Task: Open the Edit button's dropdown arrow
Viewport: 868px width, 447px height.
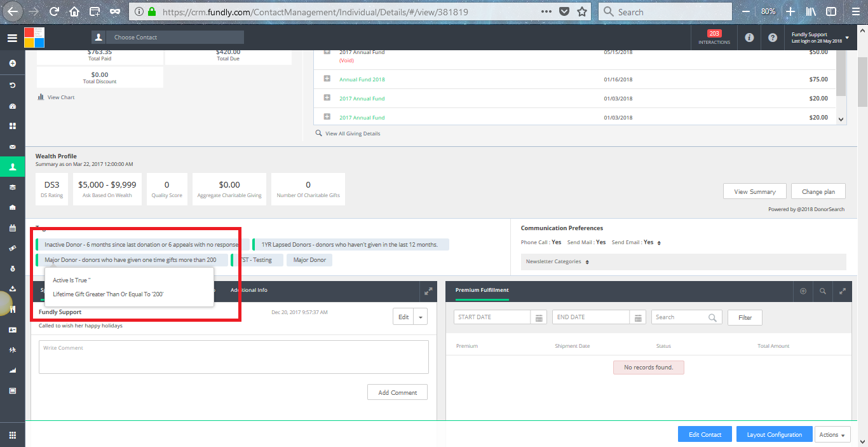Action: pyautogui.click(x=420, y=317)
